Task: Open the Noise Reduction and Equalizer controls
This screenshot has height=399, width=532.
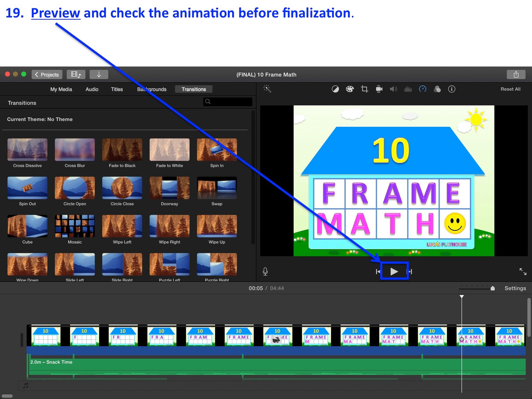Action: (x=408, y=89)
